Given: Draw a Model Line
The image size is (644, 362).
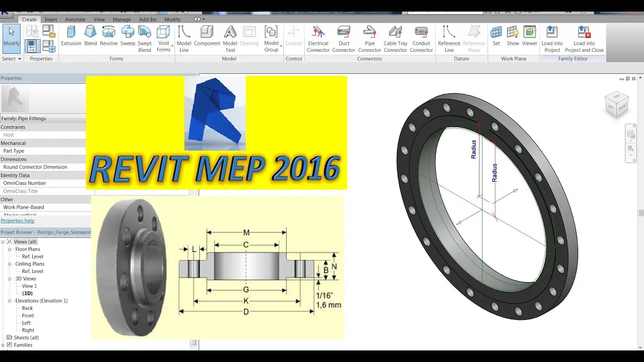Looking at the screenshot, I should pyautogui.click(x=184, y=39).
